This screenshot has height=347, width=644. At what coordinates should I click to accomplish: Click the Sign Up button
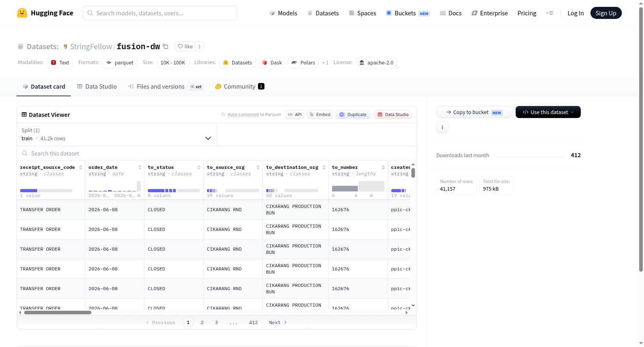(x=606, y=13)
